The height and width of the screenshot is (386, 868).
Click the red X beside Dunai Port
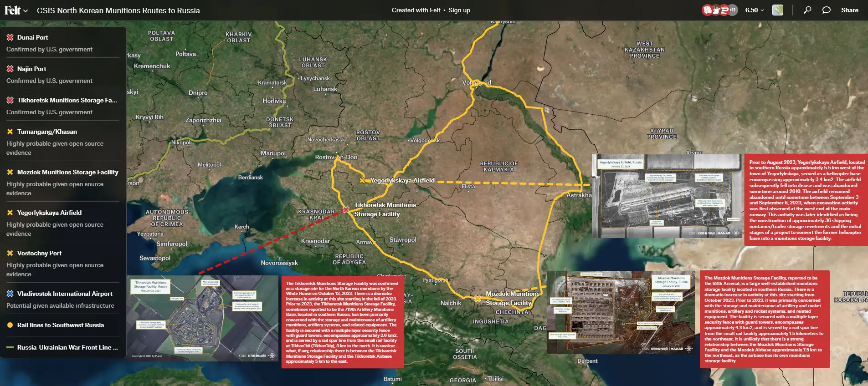click(10, 37)
